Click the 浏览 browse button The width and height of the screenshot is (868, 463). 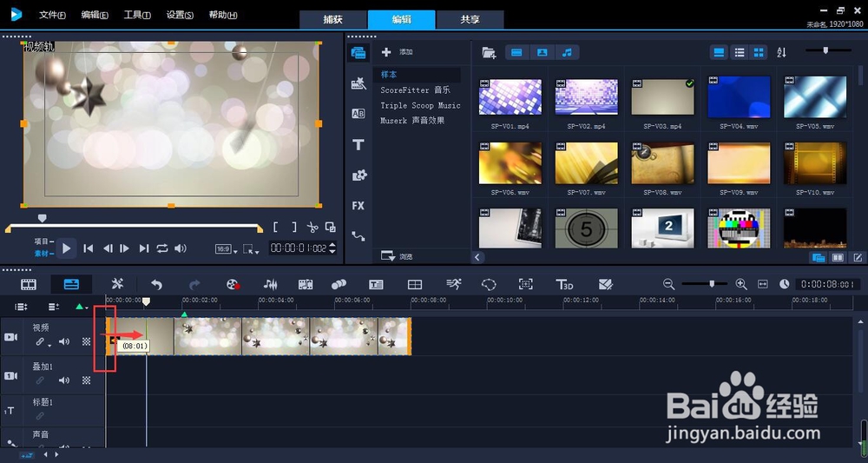(398, 256)
